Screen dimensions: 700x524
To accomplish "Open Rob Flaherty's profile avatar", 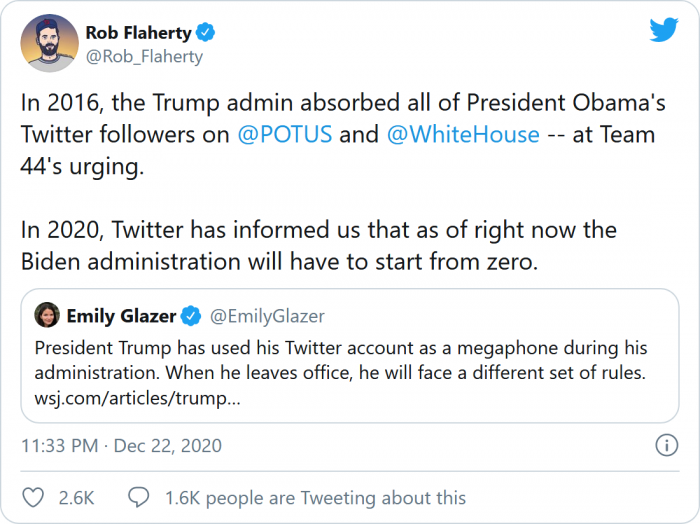I will click(x=51, y=44).
